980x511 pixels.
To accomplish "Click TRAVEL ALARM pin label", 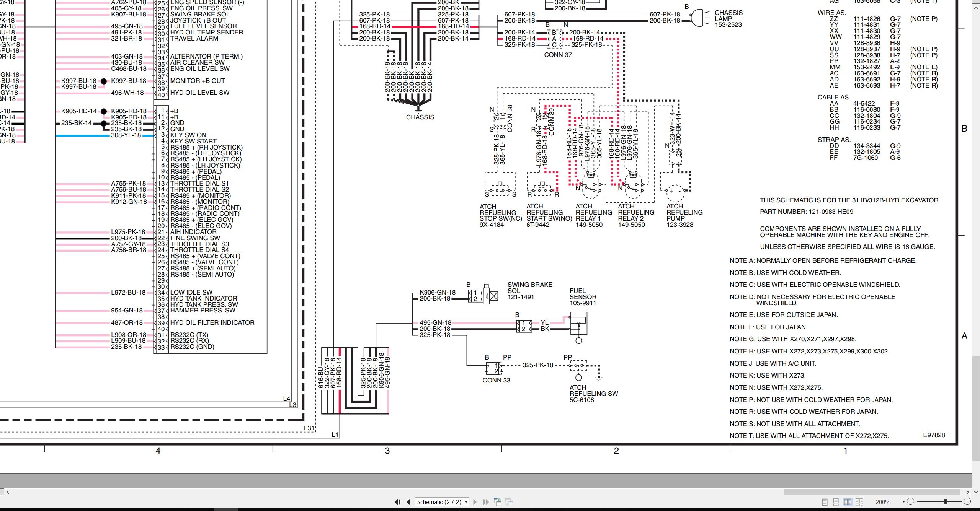I will click(194, 38).
